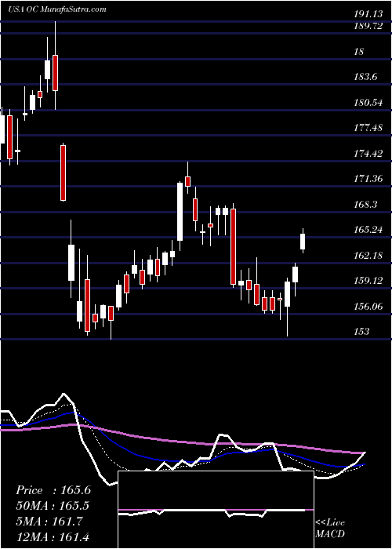Select the 180.54 price level label

coord(368,103)
